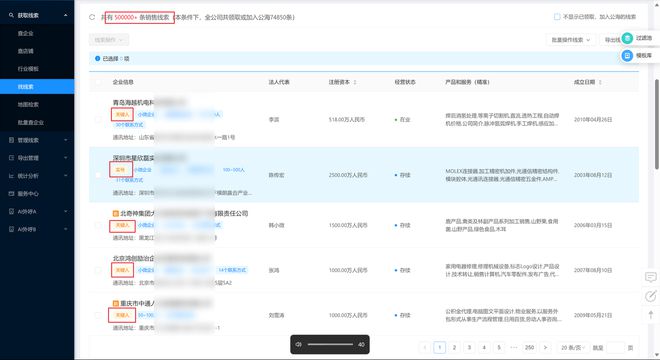Tick the checkbox for 北奇神集团 row
The width and height of the screenshot is (660, 360).
(98, 225)
